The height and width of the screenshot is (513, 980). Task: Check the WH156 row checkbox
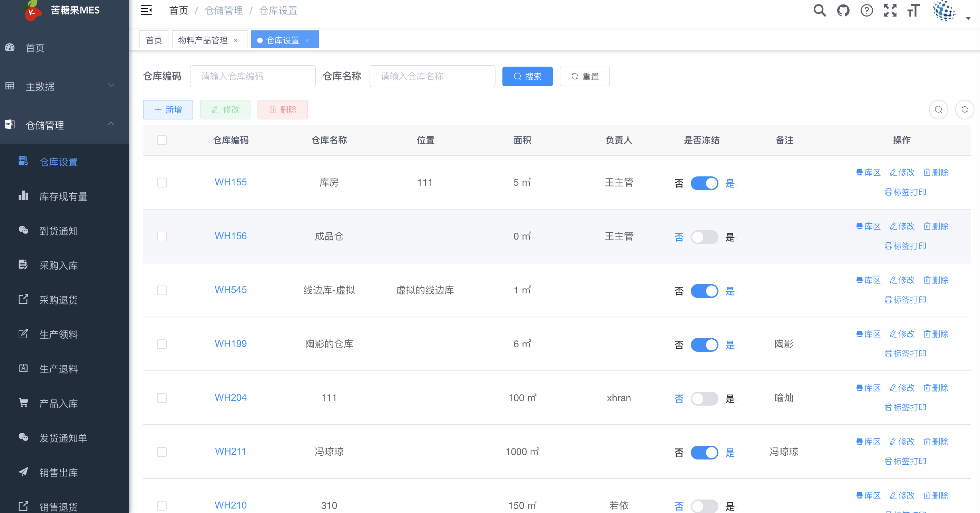(x=162, y=236)
